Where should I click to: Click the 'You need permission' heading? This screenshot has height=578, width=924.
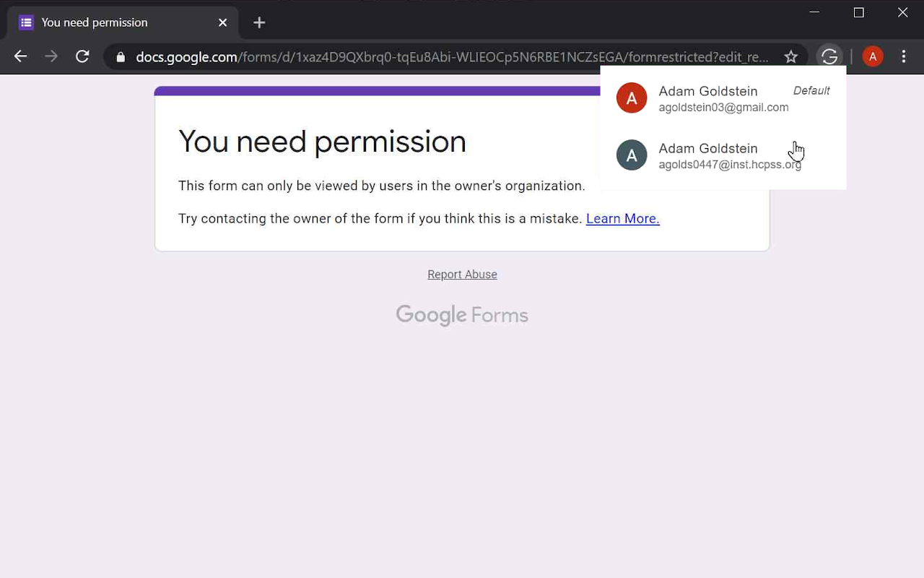click(322, 142)
